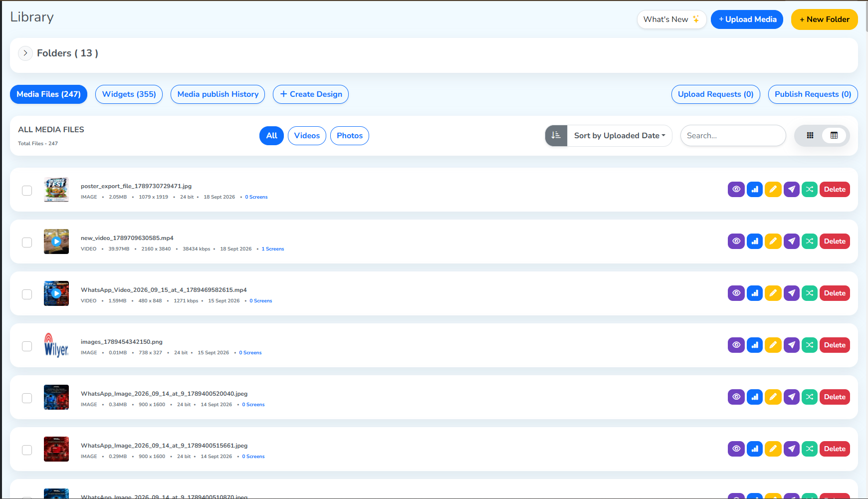
Task: Filter media by Videos
Action: point(307,136)
